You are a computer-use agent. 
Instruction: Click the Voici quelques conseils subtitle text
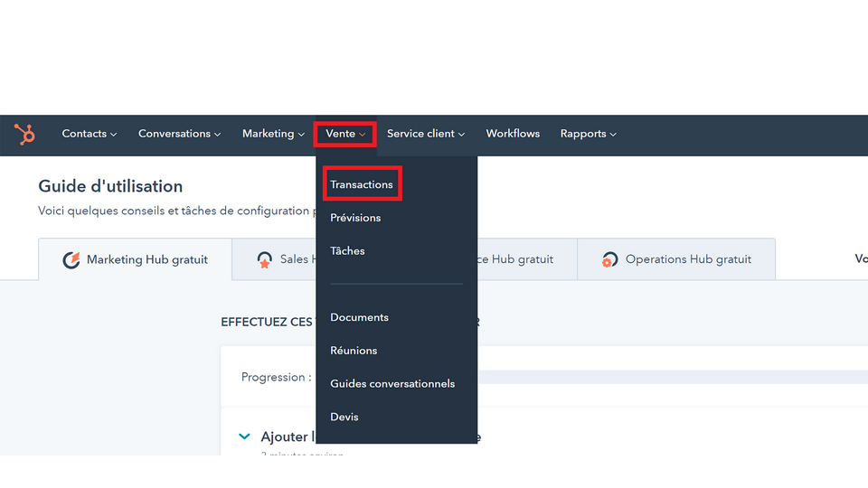176,211
